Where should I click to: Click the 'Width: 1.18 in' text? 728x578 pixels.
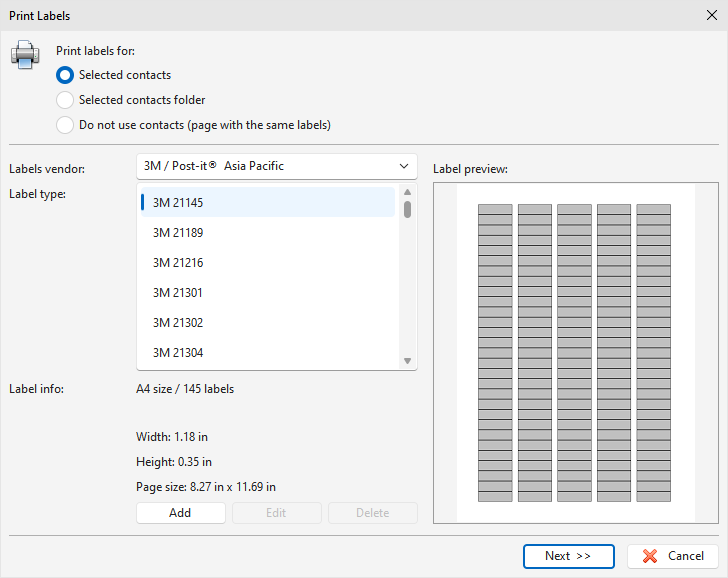click(172, 437)
